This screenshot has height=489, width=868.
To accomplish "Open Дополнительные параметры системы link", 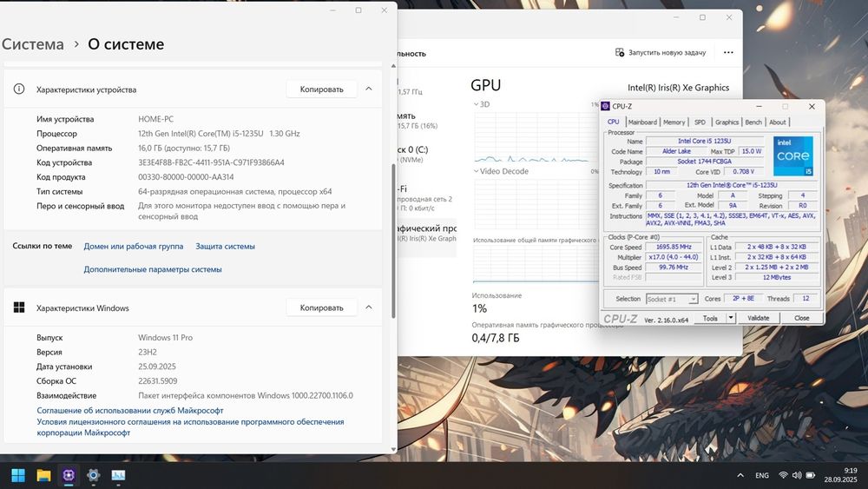I will click(153, 270).
